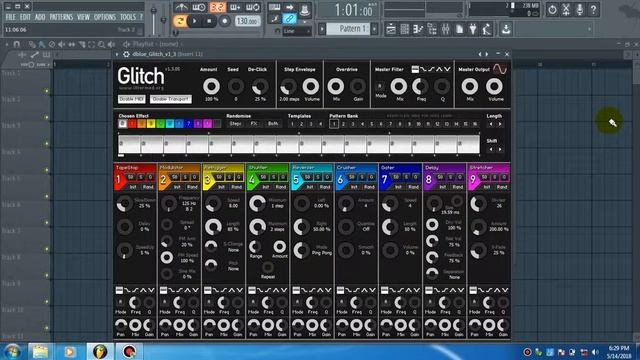Click the Delay effect Rand button
Screen dimensions: 640x360
coord(458,187)
